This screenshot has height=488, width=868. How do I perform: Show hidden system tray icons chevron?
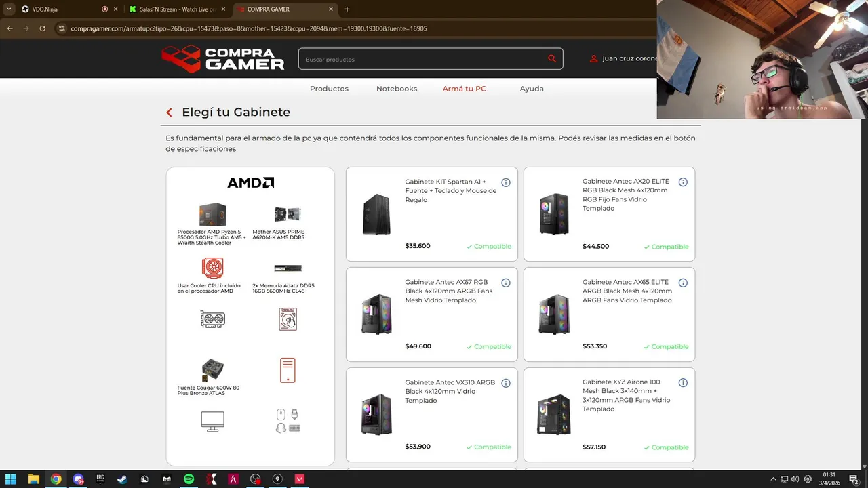coord(773,479)
